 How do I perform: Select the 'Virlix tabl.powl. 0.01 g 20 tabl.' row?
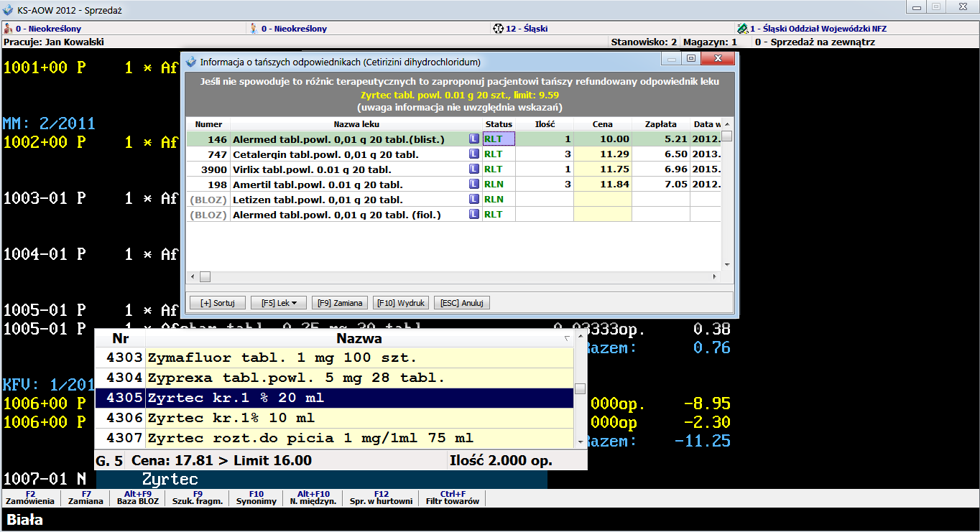[453, 169]
